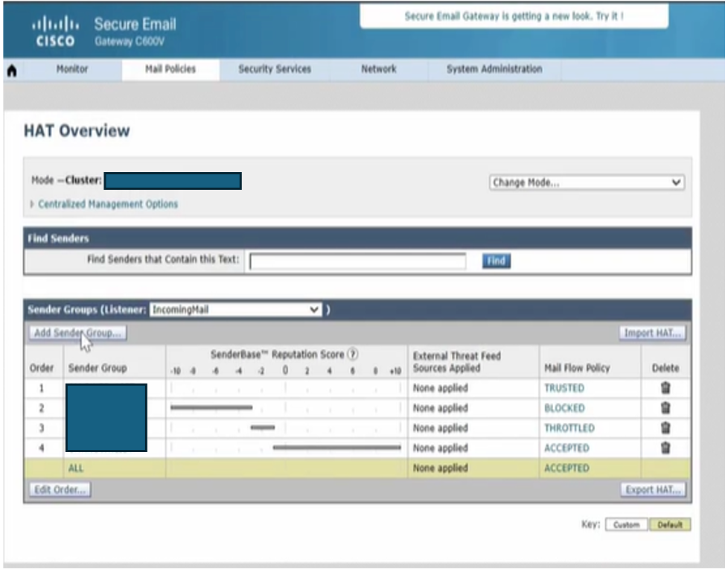Click the Find Senders text input field
Screen dimensions: 728x572
click(x=357, y=261)
